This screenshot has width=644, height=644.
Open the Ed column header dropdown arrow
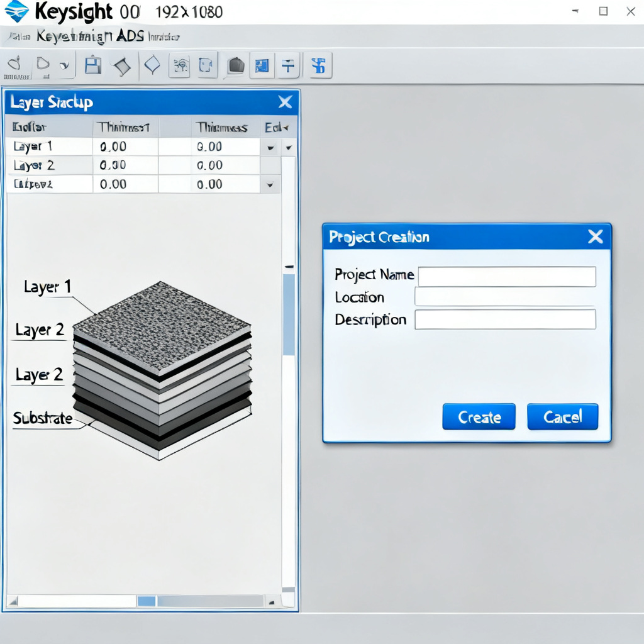coord(286,128)
